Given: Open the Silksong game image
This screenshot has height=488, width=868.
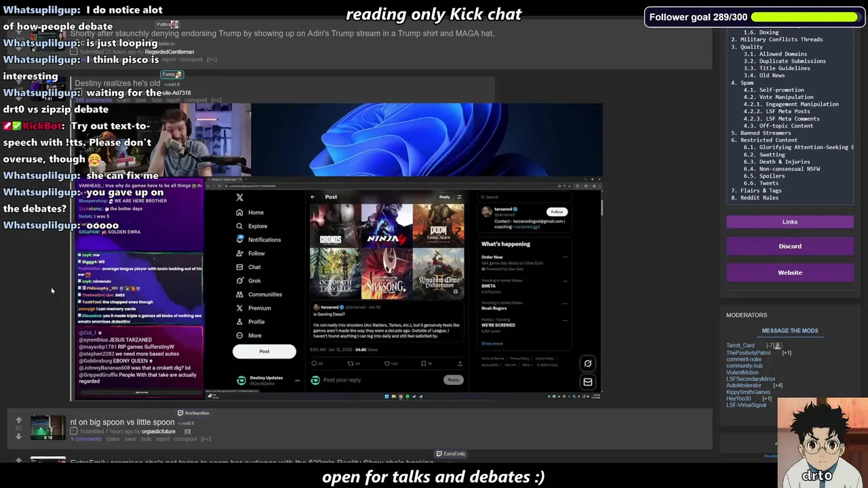Looking at the screenshot, I should (x=387, y=272).
